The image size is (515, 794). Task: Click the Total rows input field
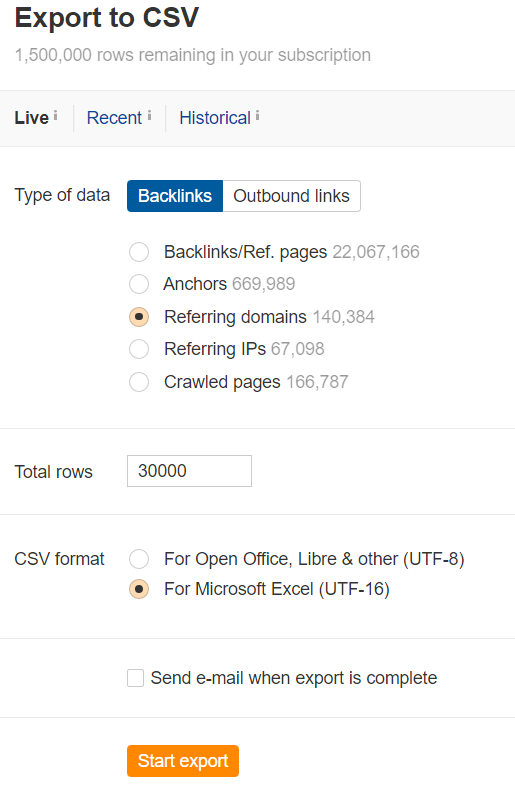[x=189, y=471]
